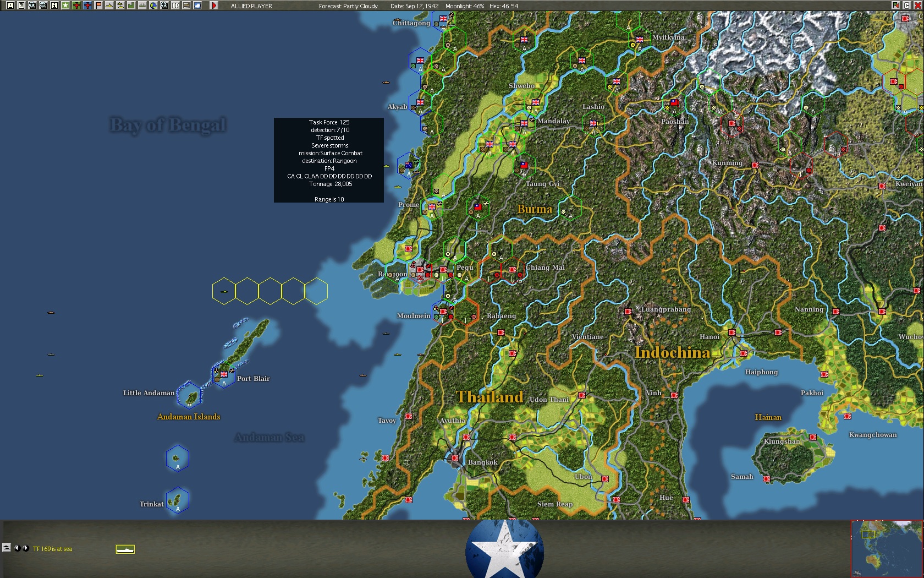Screen dimensions: 924x578
Task: Click the 'Vientiane' city label
Action: tap(587, 337)
